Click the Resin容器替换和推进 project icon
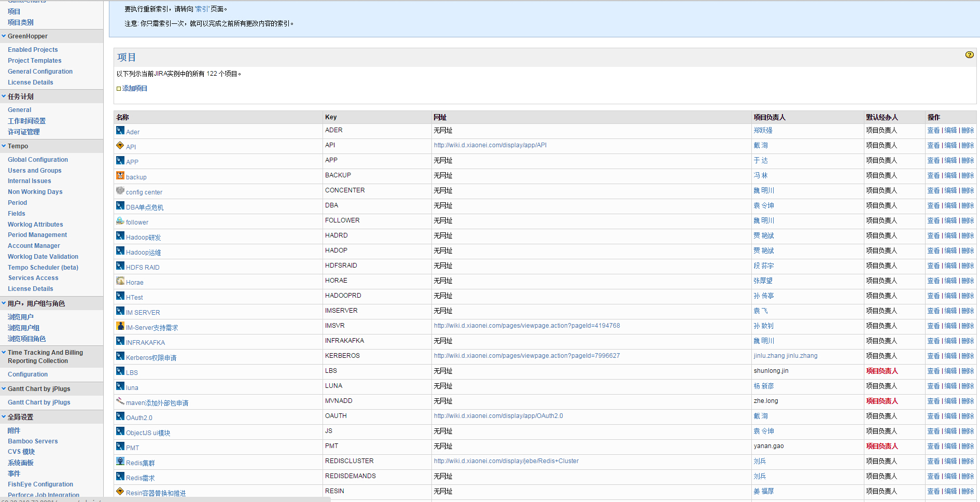The image size is (980, 502). pos(120,492)
